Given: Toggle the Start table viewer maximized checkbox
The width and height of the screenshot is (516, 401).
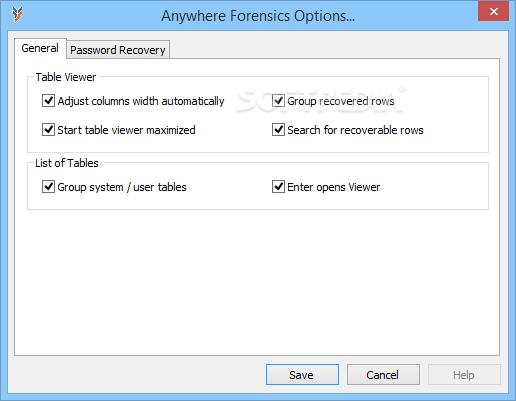Looking at the screenshot, I should tap(48, 129).
